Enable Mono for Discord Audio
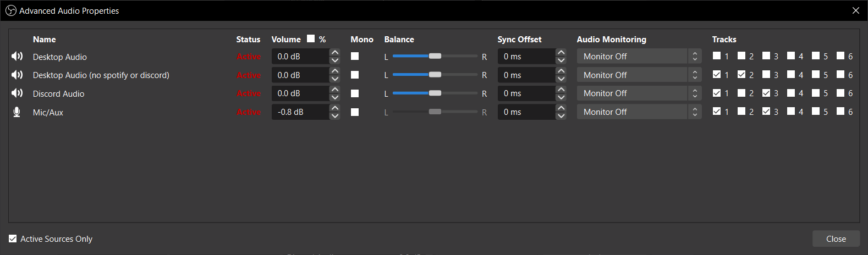 click(355, 93)
